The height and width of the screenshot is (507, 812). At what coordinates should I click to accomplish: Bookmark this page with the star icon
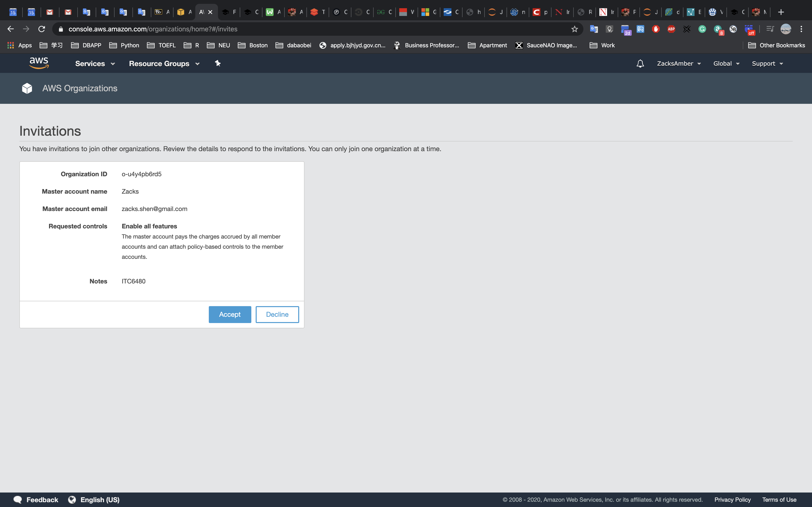pos(574,29)
